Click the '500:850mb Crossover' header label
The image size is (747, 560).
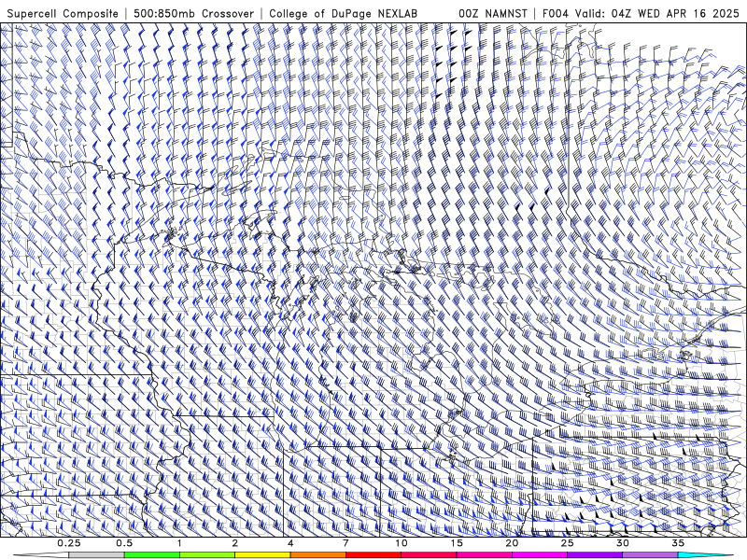pyautogui.click(x=194, y=14)
